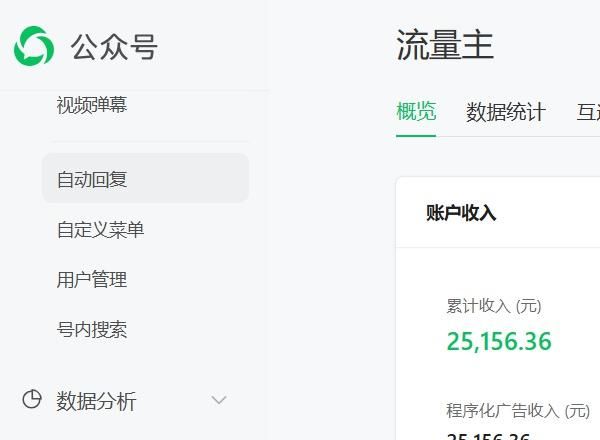
Task: Switch to the 概览 tab
Action: coord(416,112)
